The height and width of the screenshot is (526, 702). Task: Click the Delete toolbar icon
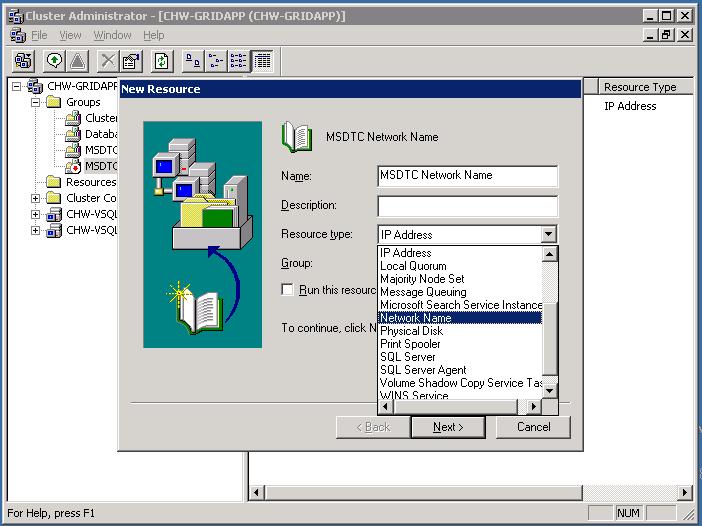coord(108,61)
